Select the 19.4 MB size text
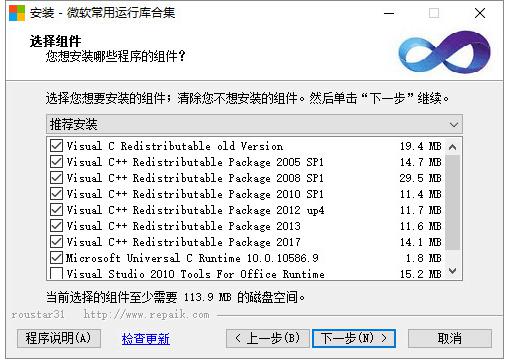The image size is (518, 360). tap(421, 146)
